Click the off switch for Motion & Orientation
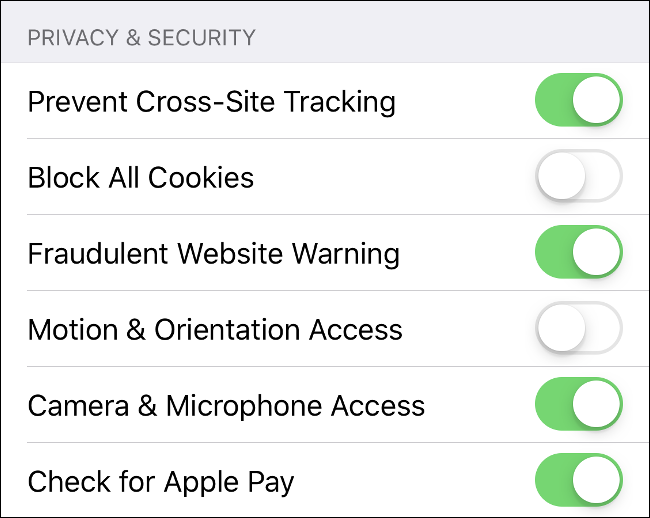This screenshot has height=518, width=650. coord(579,329)
